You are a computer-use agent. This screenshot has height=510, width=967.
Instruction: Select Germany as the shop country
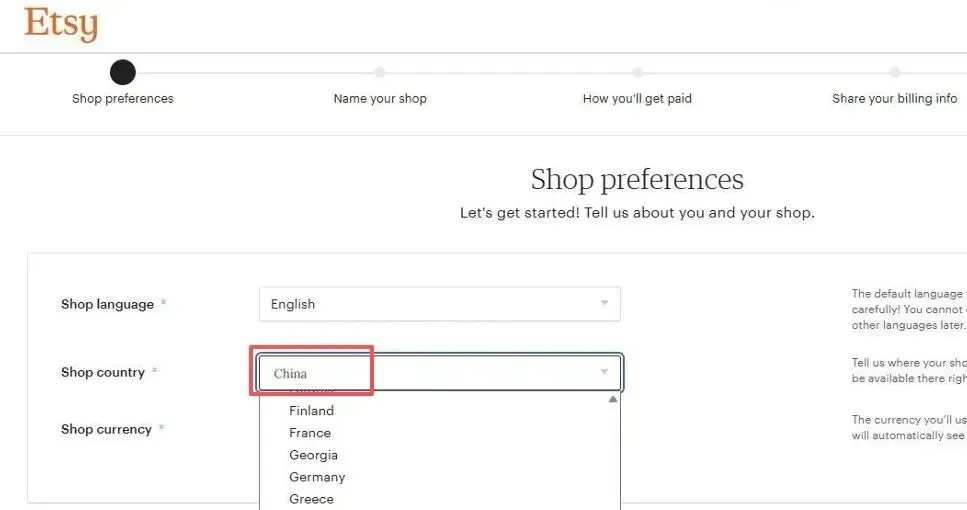(x=317, y=477)
